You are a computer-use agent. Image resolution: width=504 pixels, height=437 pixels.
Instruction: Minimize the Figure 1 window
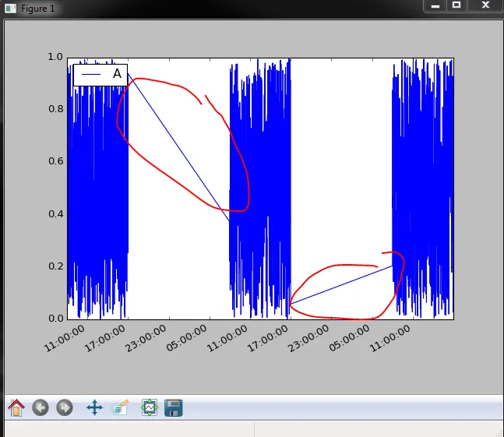[x=435, y=5]
